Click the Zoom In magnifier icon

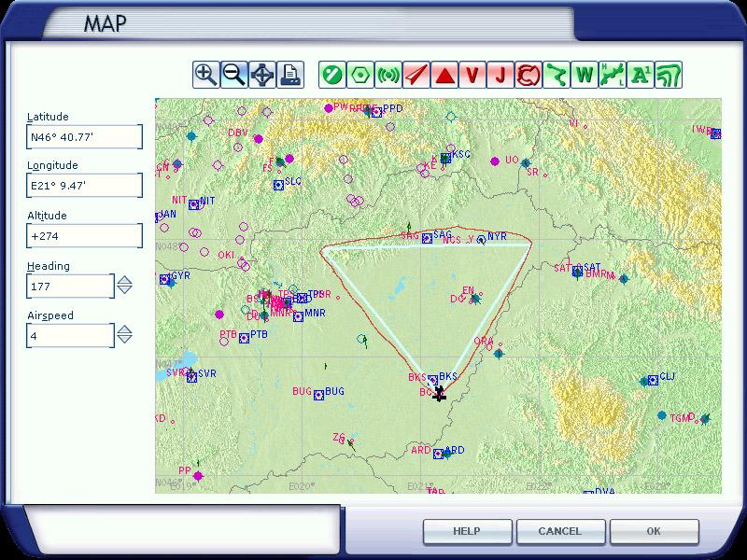click(205, 75)
